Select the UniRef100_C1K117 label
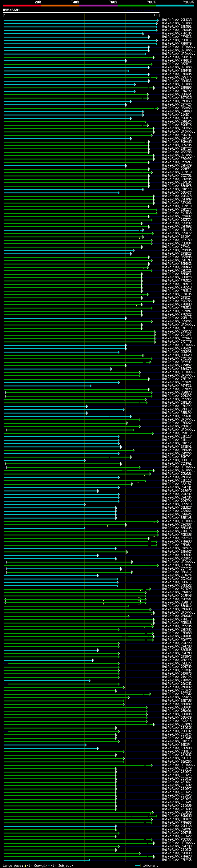The width and height of the screenshot is (197, 868). coord(177,436)
